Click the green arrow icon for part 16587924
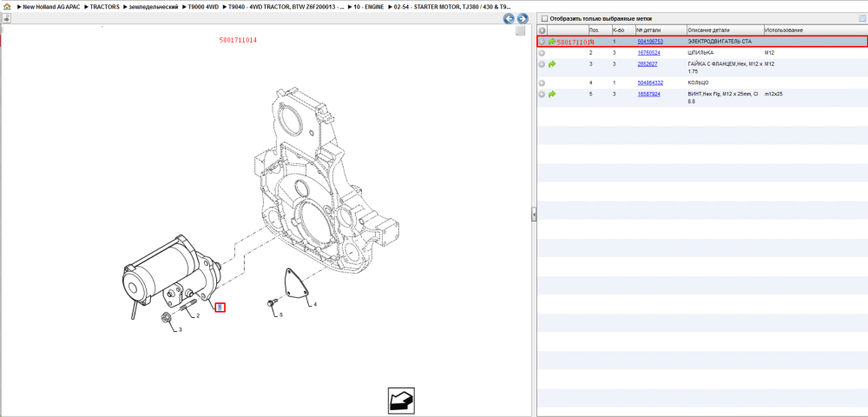868x417 pixels. tap(552, 94)
